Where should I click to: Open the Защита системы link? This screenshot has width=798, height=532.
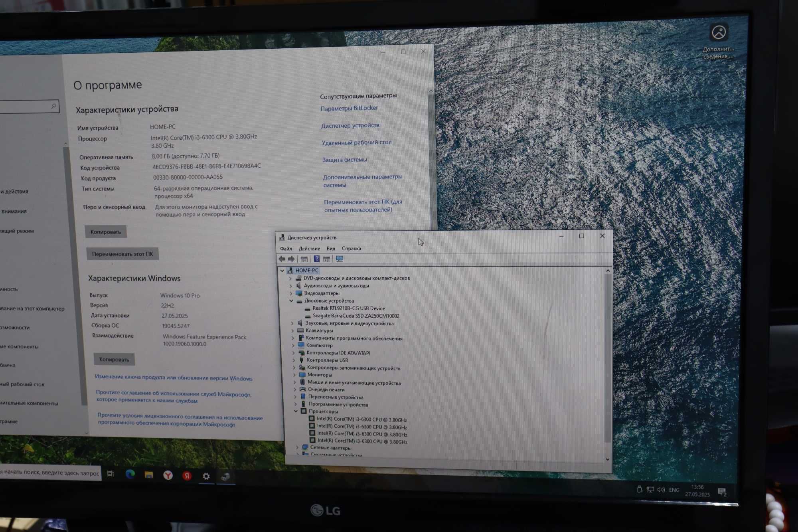(345, 160)
